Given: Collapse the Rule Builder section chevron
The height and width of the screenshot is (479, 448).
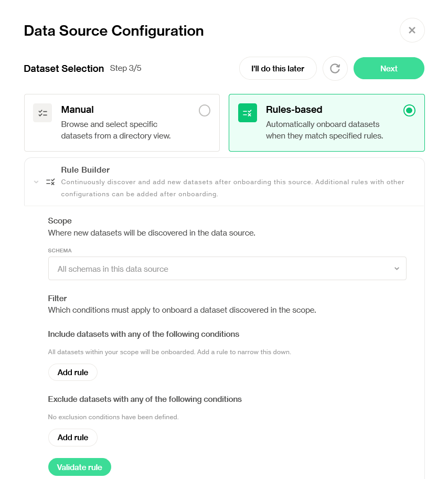Looking at the screenshot, I should 36,182.
